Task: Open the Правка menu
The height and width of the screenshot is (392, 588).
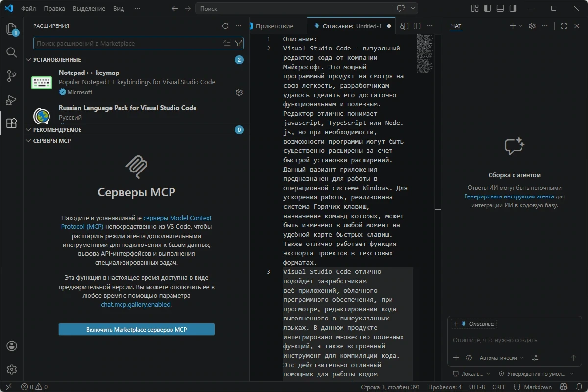Action: click(x=54, y=8)
